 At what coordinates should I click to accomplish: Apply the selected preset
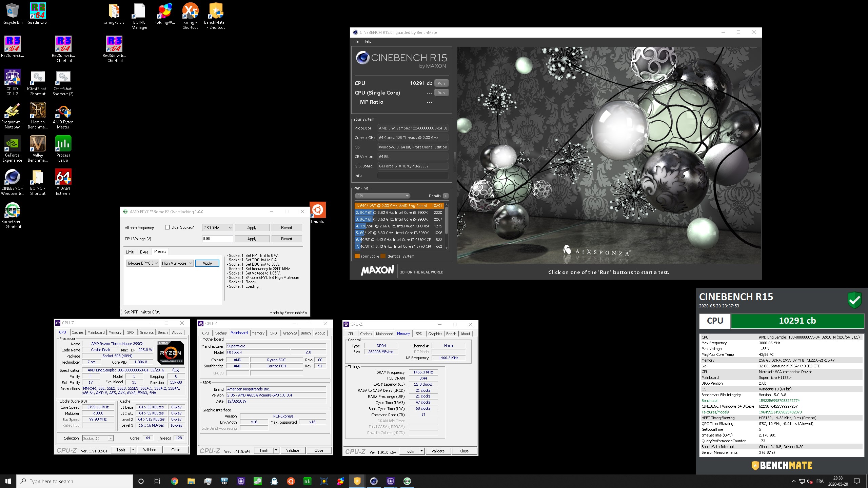point(207,263)
